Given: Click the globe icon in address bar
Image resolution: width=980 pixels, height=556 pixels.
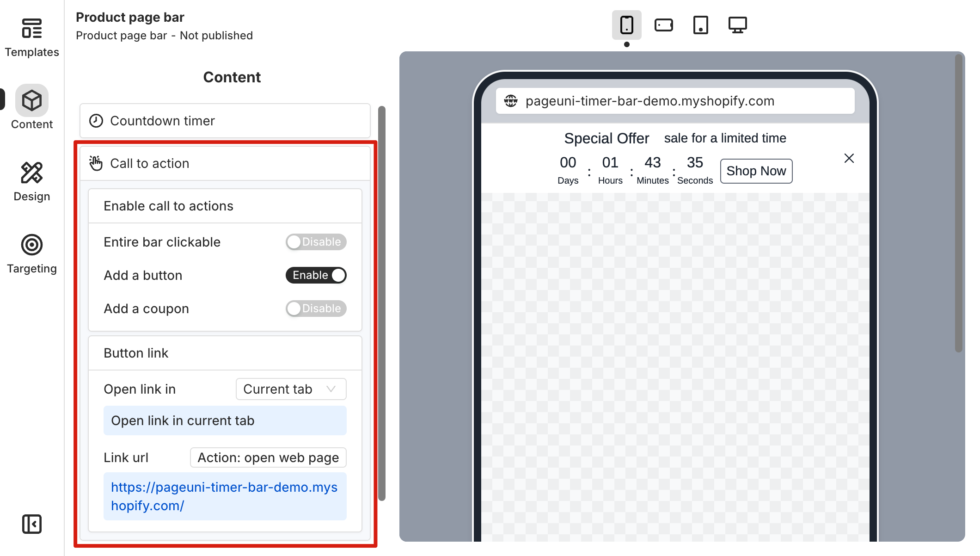Looking at the screenshot, I should point(511,101).
